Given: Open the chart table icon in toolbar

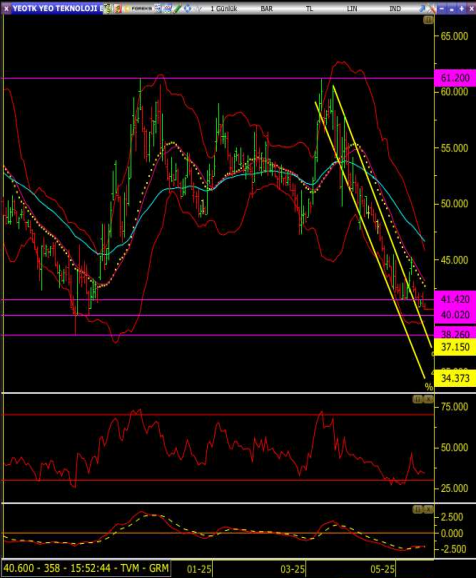Looking at the screenshot, I should [158, 8].
